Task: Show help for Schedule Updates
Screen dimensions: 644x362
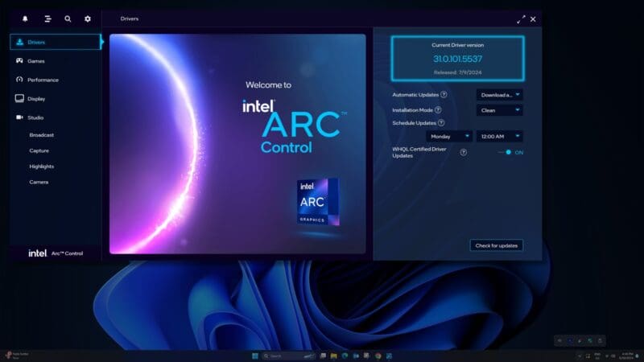Action: point(441,123)
